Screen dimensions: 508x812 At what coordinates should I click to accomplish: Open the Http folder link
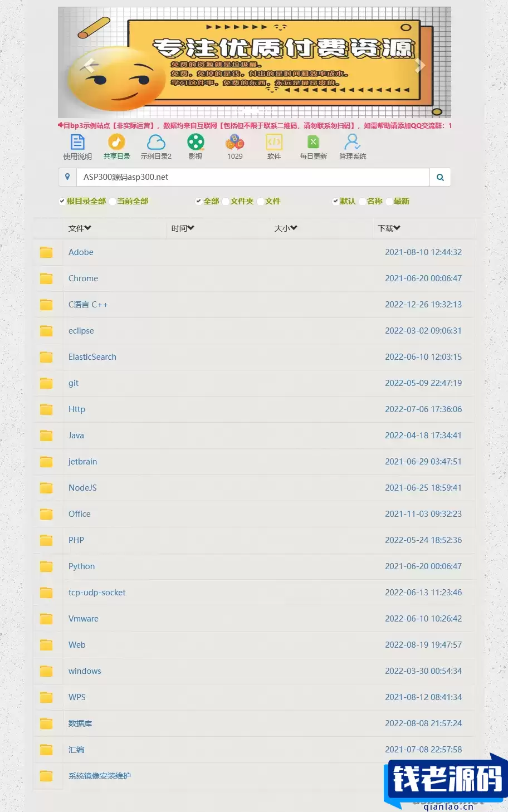coord(77,409)
